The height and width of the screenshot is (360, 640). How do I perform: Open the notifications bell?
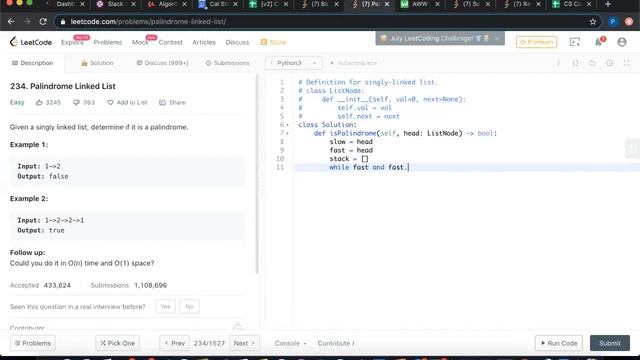(599, 42)
